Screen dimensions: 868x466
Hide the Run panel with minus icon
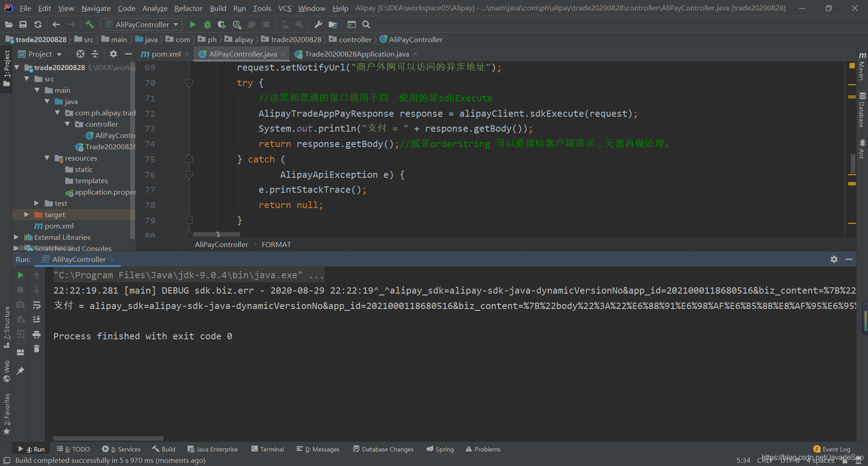coord(849,259)
